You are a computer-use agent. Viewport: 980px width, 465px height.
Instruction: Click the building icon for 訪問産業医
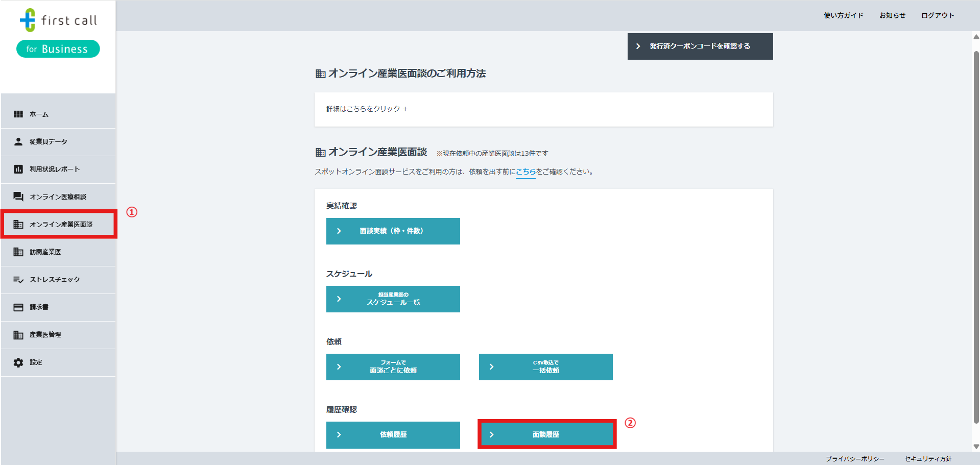(18, 252)
